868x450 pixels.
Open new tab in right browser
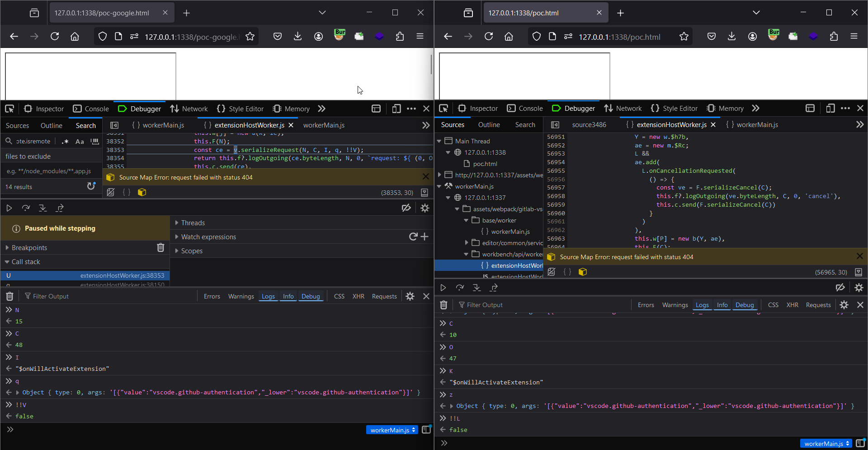[x=621, y=13]
